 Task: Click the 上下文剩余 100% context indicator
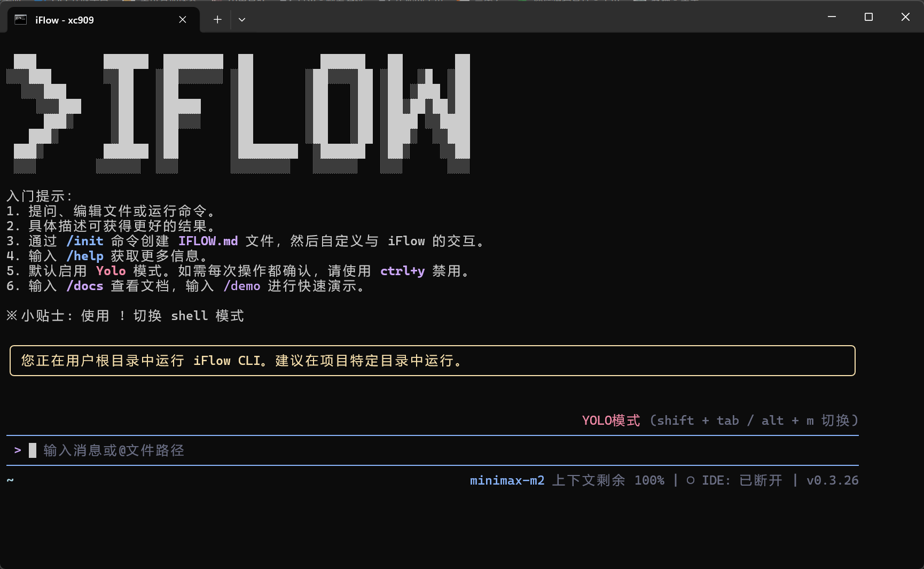(609, 480)
